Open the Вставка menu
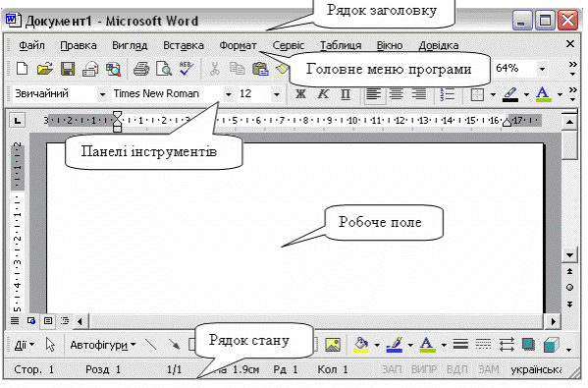Viewport: 588px width, 388px height. 184,45
